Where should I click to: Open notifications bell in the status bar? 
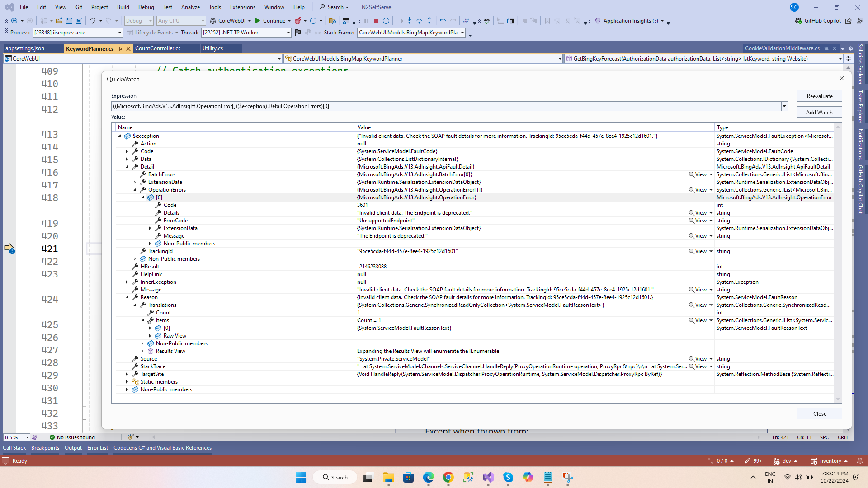pyautogui.click(x=860, y=461)
